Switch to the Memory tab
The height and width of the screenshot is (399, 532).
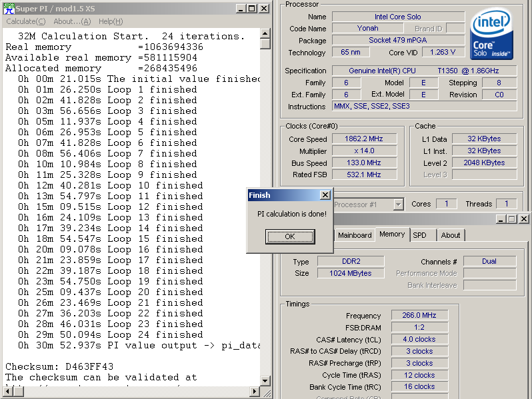point(392,234)
